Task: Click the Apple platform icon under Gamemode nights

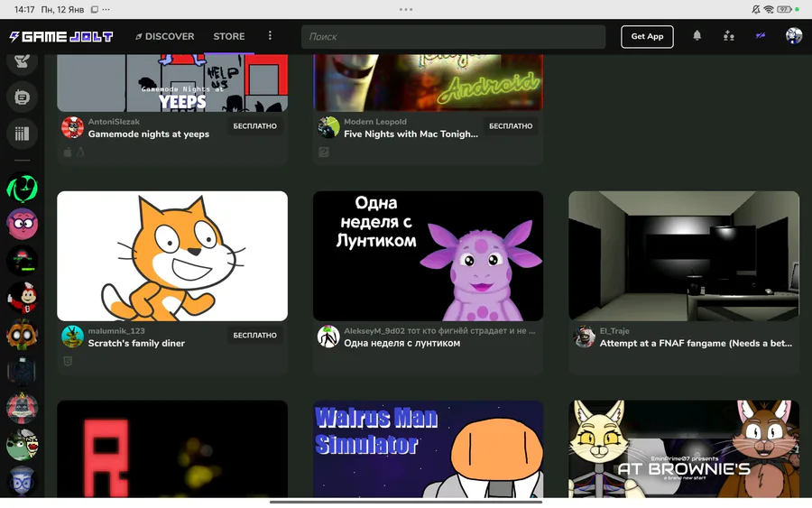Action: coord(68,152)
